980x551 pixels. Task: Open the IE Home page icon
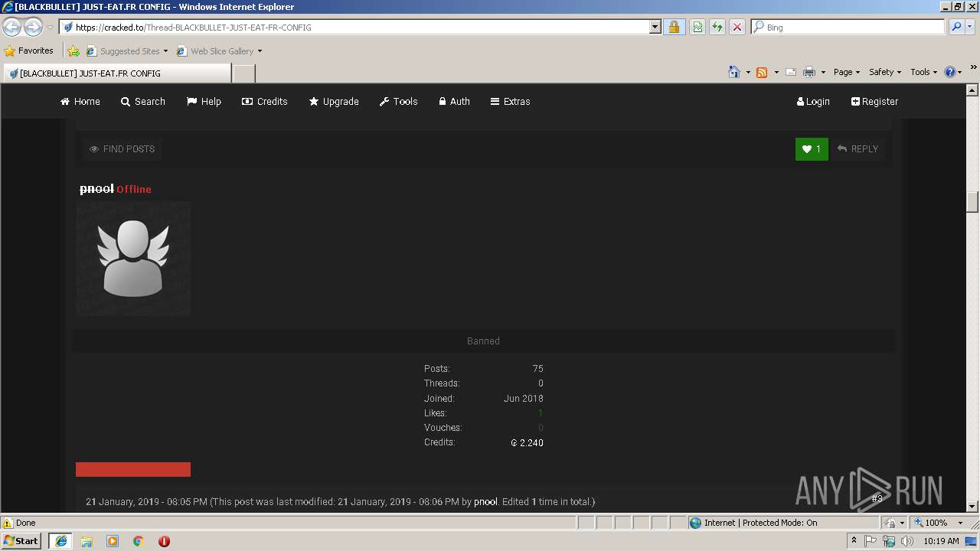click(734, 72)
